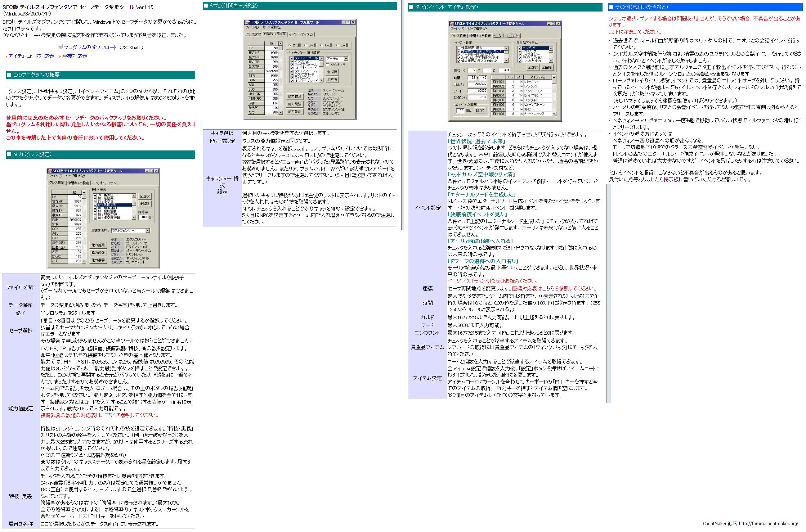Toggle the 12 skill checkbox in Tab1 list
The height and width of the screenshot is (532, 806).
click(95, 205)
